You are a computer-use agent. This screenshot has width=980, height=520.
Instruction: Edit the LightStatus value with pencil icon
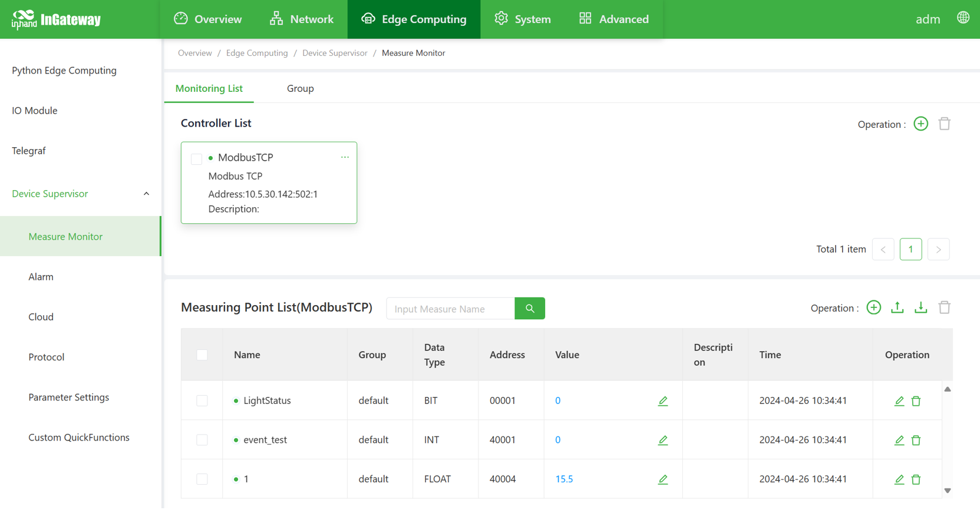click(662, 401)
